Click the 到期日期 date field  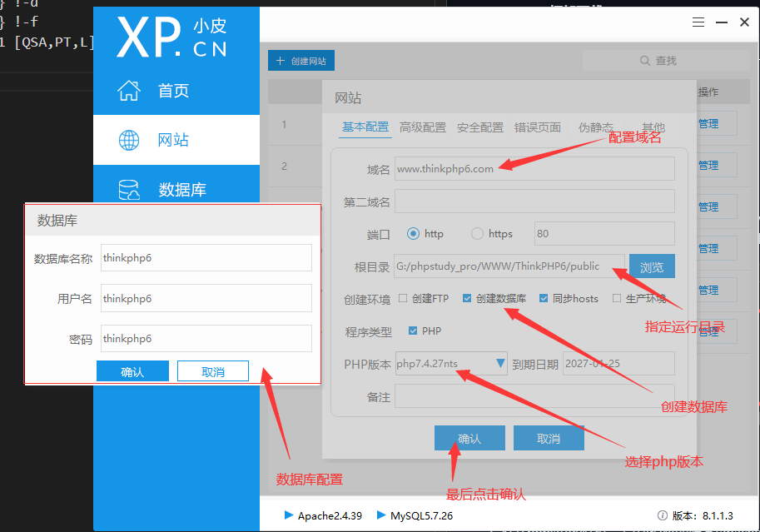[x=618, y=363]
